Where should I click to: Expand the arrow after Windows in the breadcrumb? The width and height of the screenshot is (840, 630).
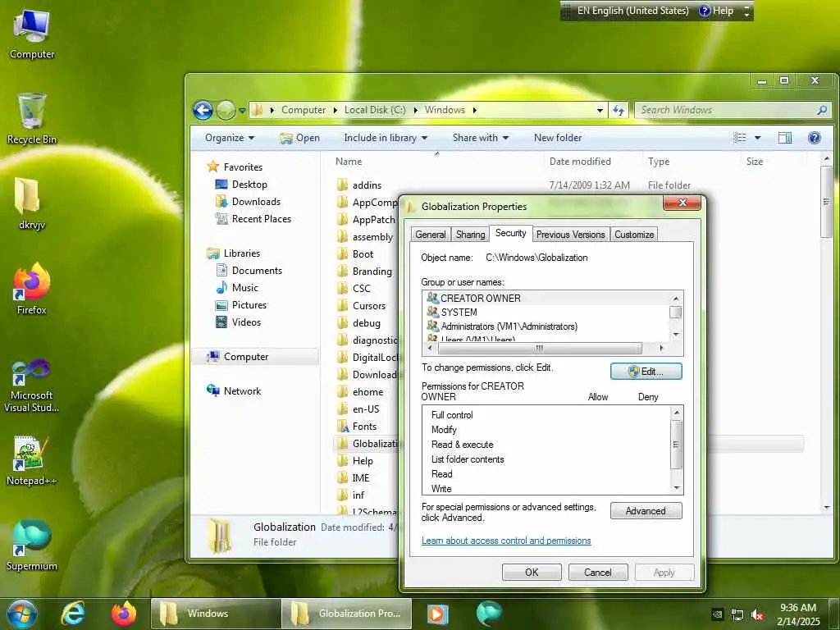pyautogui.click(x=475, y=110)
